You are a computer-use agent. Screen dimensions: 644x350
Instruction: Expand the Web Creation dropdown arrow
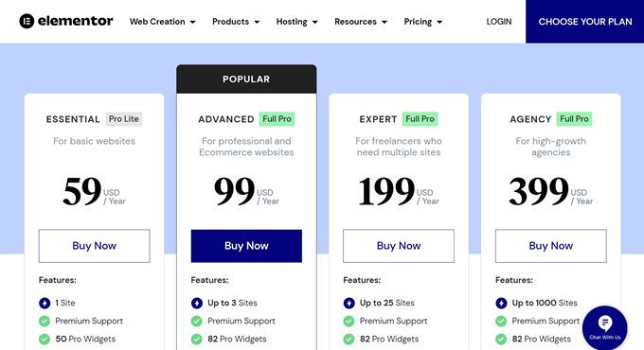point(192,22)
